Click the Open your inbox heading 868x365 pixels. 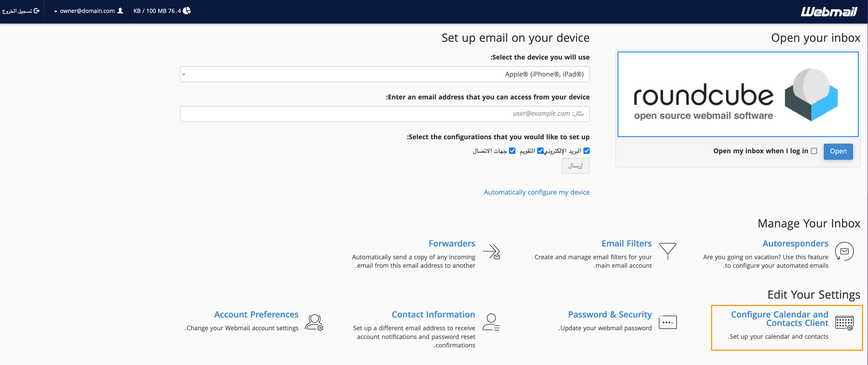tap(815, 38)
